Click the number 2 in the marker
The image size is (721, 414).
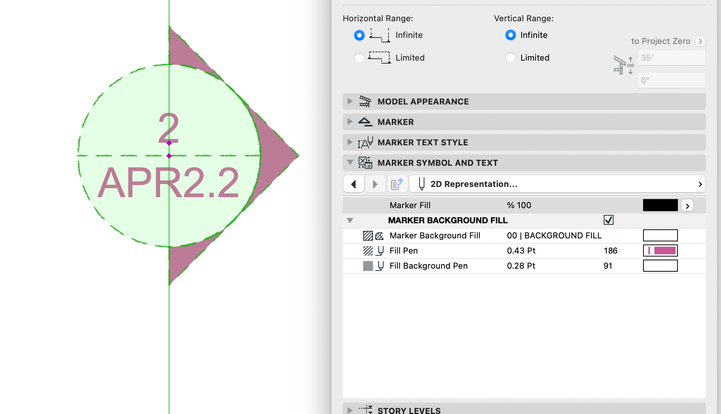(168, 128)
